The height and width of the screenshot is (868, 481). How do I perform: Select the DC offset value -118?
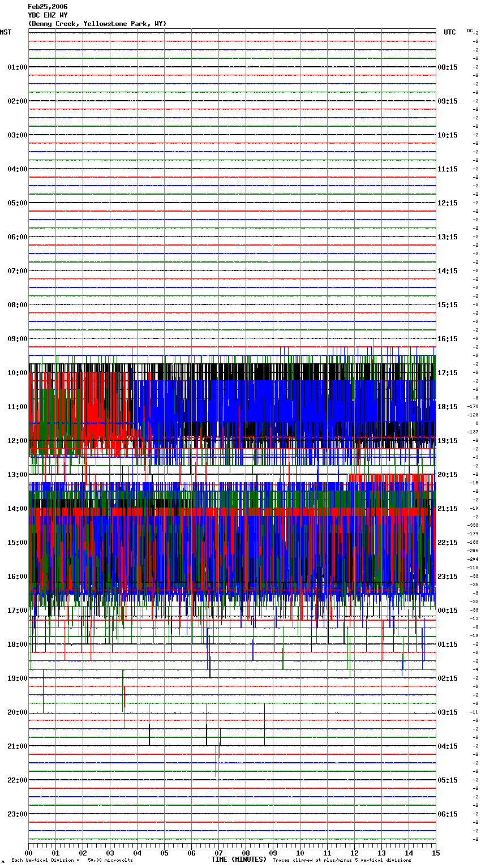click(473, 568)
